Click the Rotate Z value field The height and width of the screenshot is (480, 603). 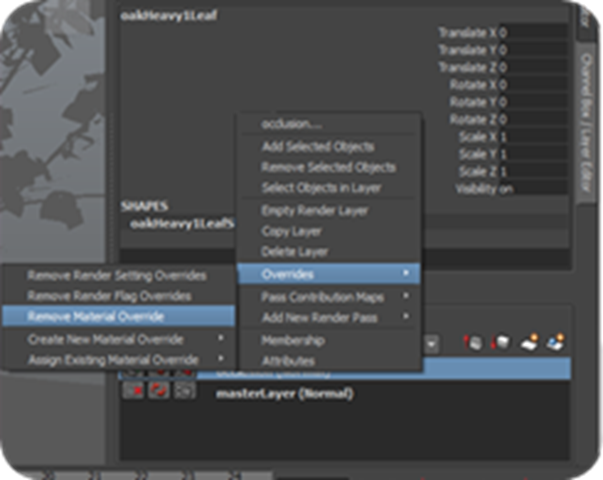pos(533,119)
